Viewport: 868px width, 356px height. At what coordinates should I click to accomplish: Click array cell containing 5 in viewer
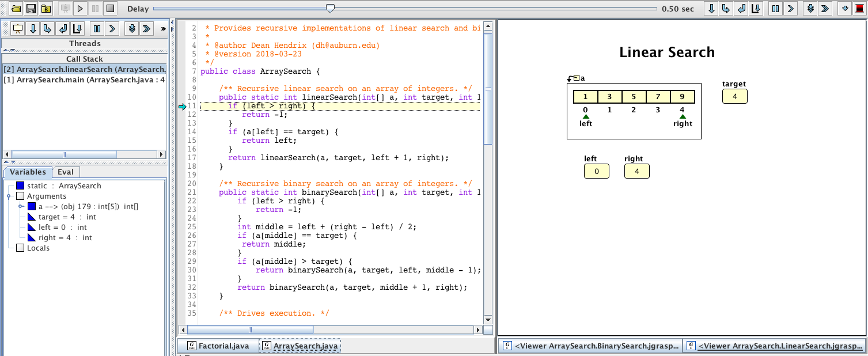tap(634, 97)
